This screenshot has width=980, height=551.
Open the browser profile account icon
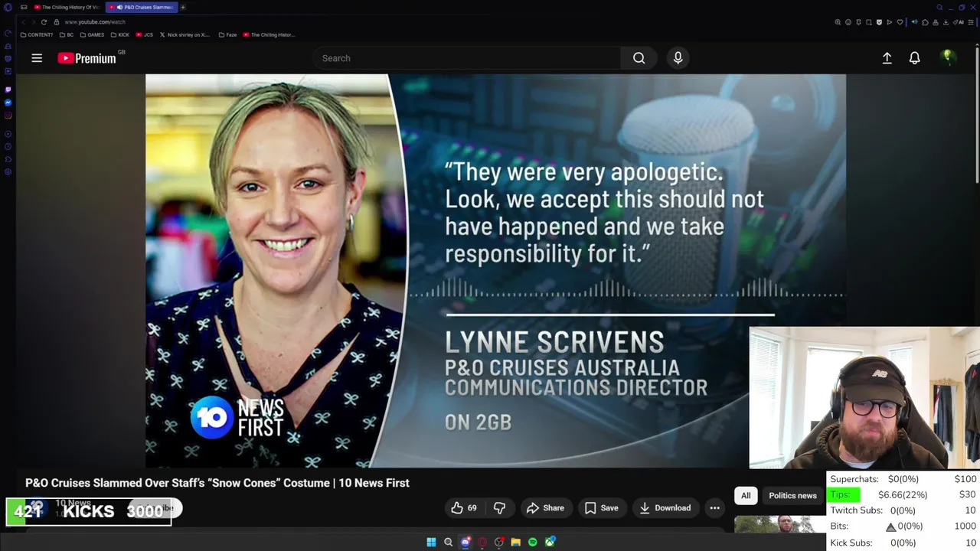click(936, 22)
